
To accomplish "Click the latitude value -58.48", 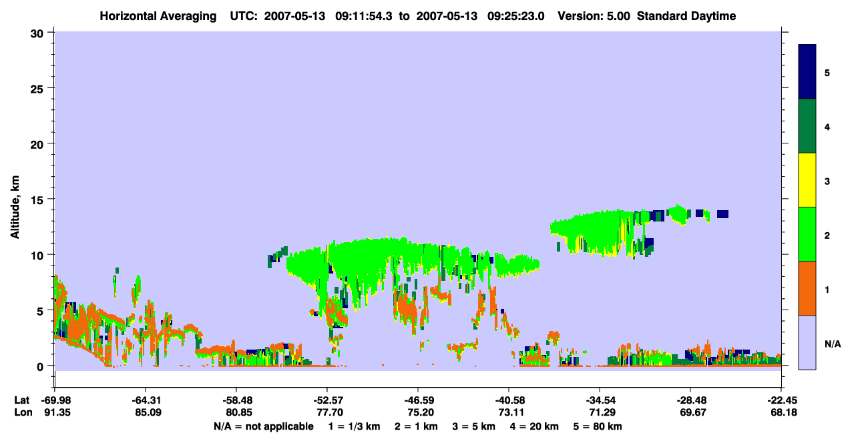I will click(236, 400).
